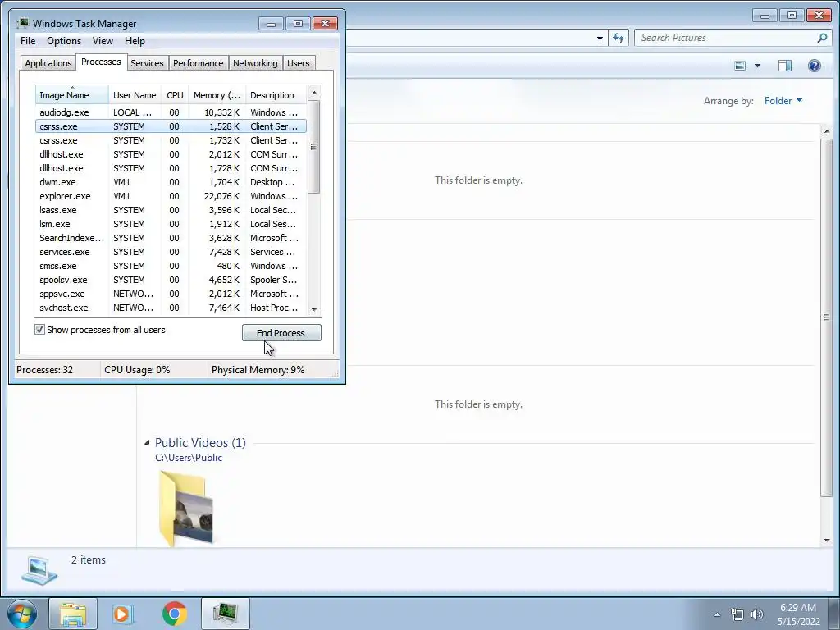
Task: Select the Processes tab
Action: (101, 62)
